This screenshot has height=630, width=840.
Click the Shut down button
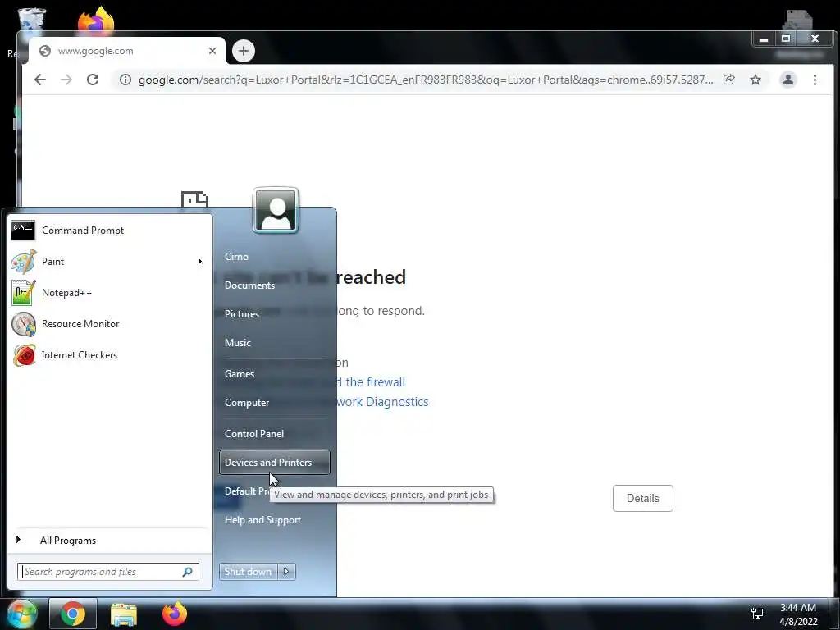pyautogui.click(x=248, y=572)
